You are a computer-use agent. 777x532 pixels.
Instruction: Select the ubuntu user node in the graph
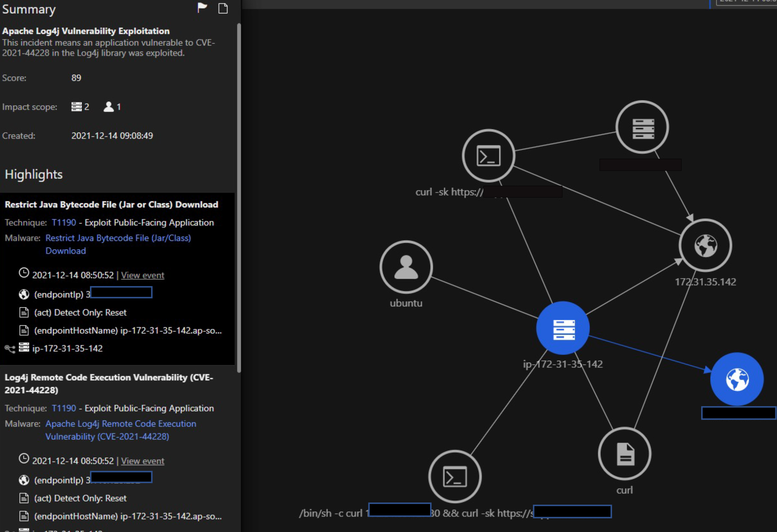click(x=406, y=267)
